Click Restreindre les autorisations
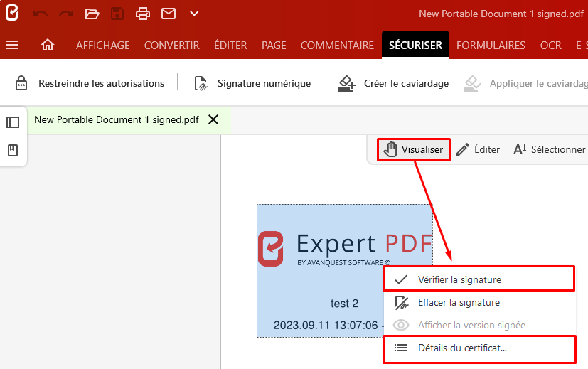The width and height of the screenshot is (588, 369). click(x=90, y=83)
